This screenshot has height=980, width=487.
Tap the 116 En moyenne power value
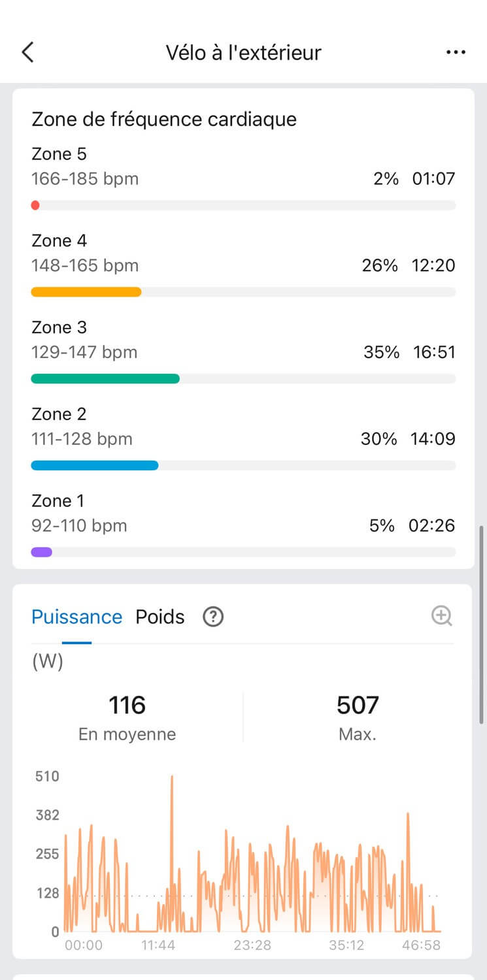[x=127, y=706]
